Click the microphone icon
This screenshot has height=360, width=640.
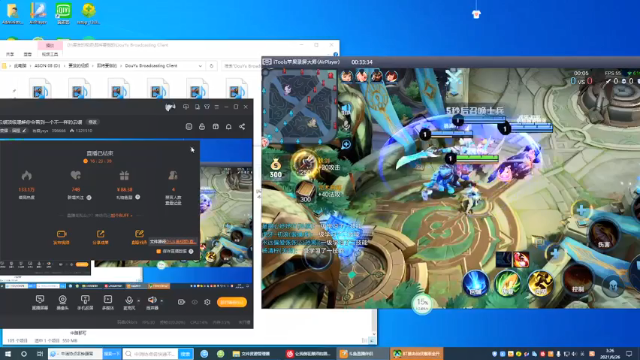(x=129, y=300)
